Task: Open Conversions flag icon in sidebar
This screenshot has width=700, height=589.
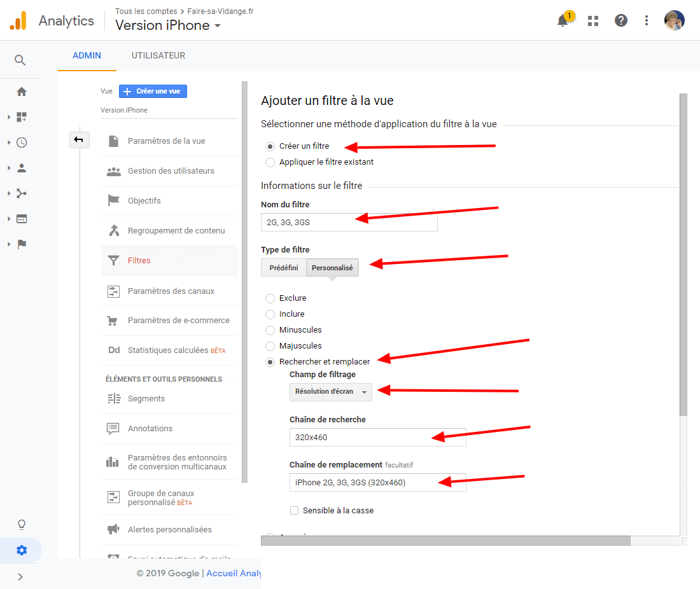Action: click(22, 244)
